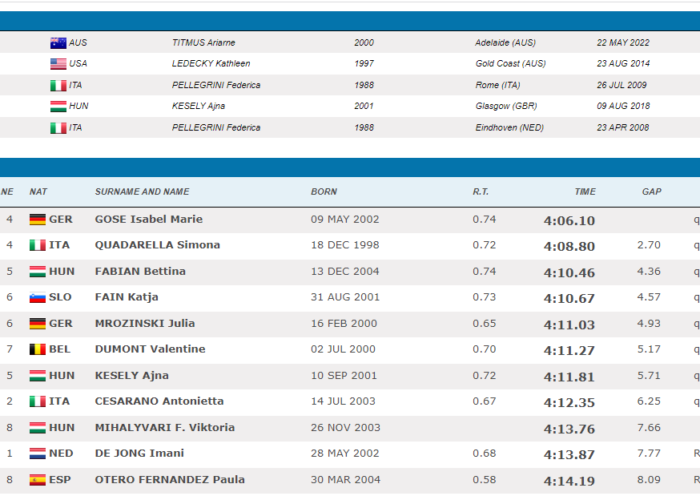Click the German flag in GOSE Isabel Marie row
The image size is (700, 500).
point(38,220)
